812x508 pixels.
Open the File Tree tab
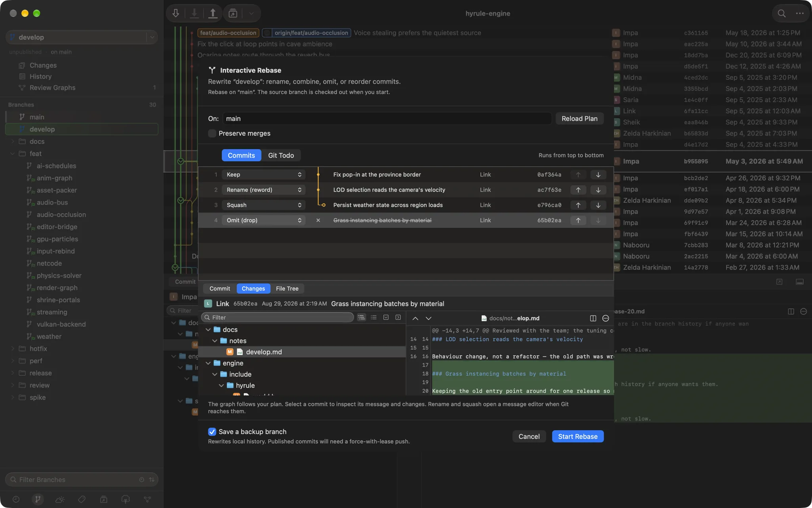point(287,289)
